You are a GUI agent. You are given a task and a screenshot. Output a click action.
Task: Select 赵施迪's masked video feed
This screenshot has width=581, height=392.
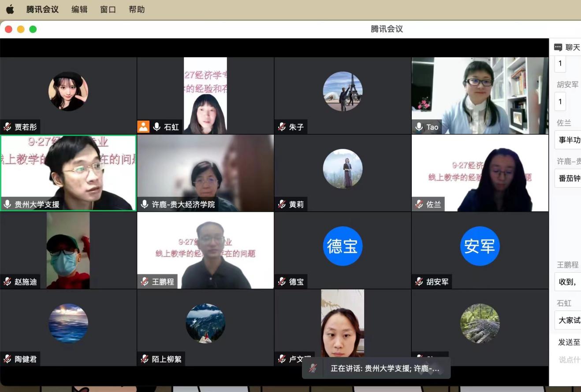pyautogui.click(x=68, y=250)
